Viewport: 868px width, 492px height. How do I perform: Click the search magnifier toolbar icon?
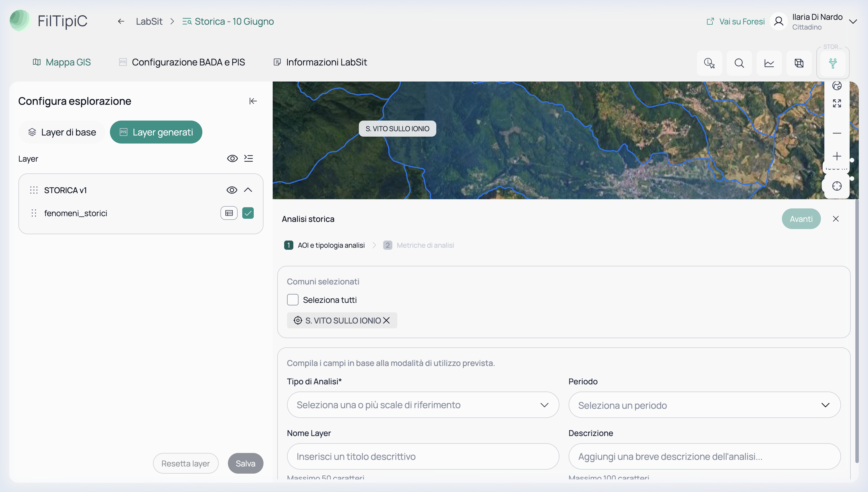click(x=739, y=63)
